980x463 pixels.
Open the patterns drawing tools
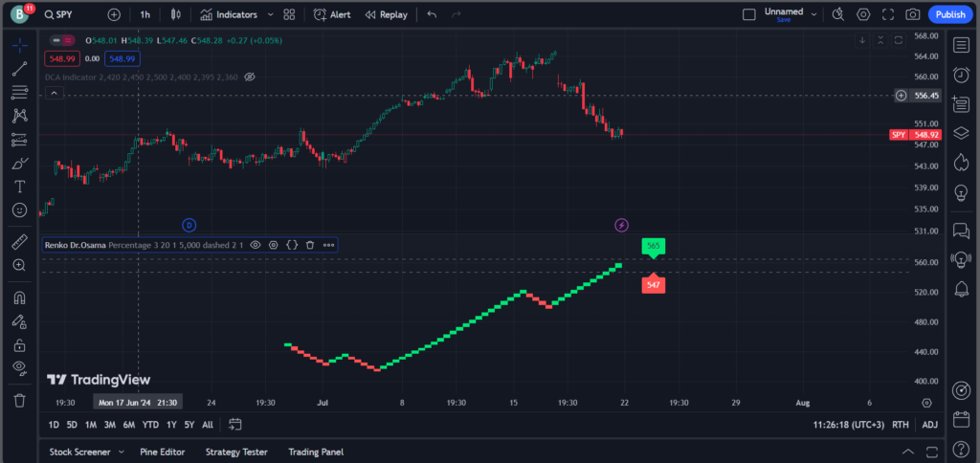(x=20, y=116)
